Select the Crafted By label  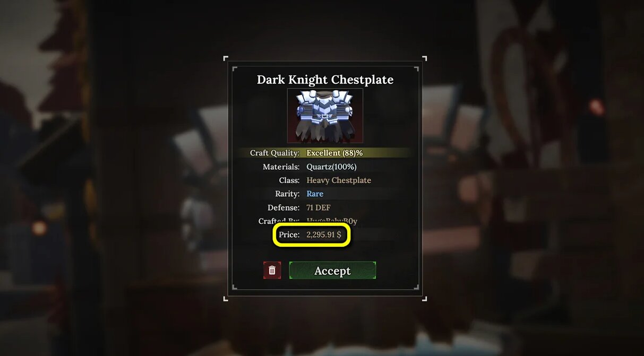(279, 221)
